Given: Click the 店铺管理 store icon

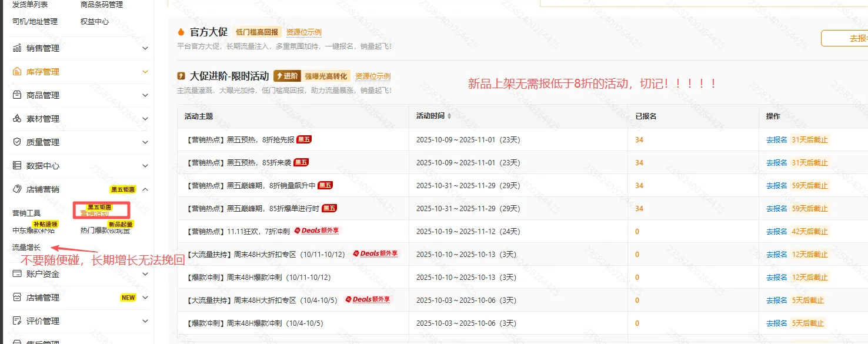Looking at the screenshot, I should tap(17, 298).
